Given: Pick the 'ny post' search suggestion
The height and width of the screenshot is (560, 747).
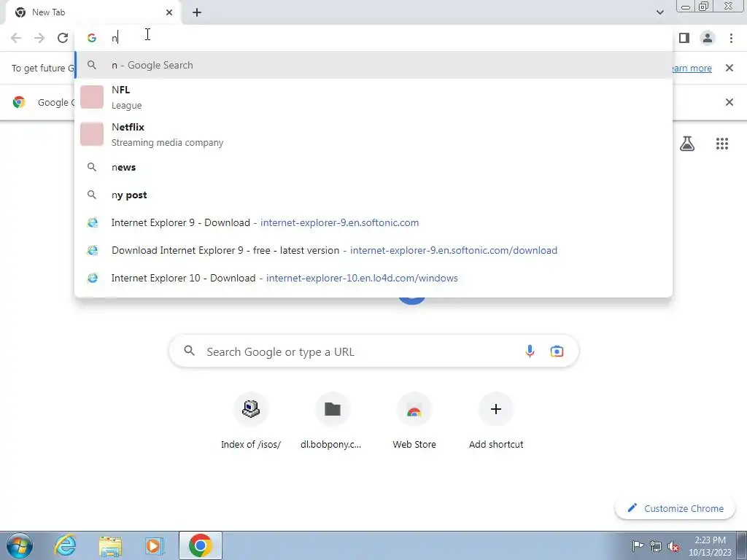Looking at the screenshot, I should pos(373,195).
